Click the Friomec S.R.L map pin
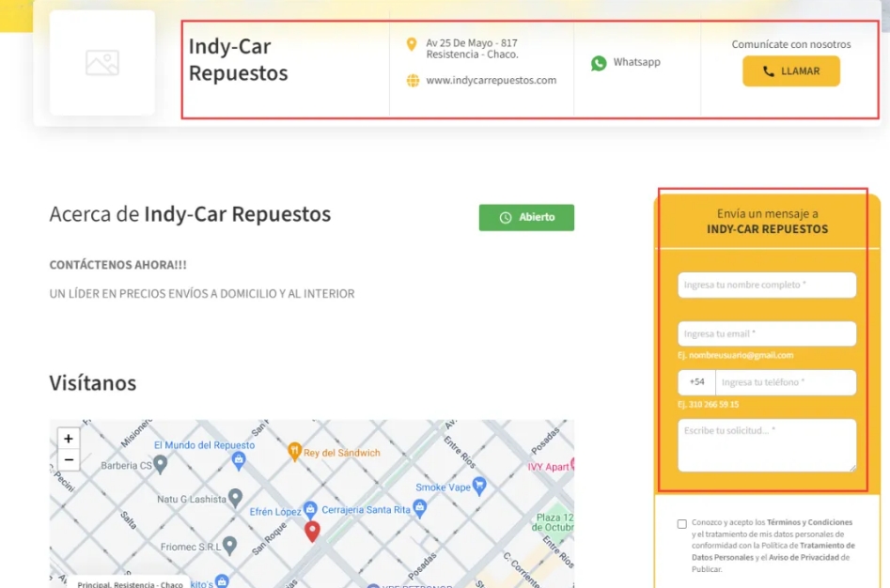This screenshot has width=890, height=588. coord(229,546)
